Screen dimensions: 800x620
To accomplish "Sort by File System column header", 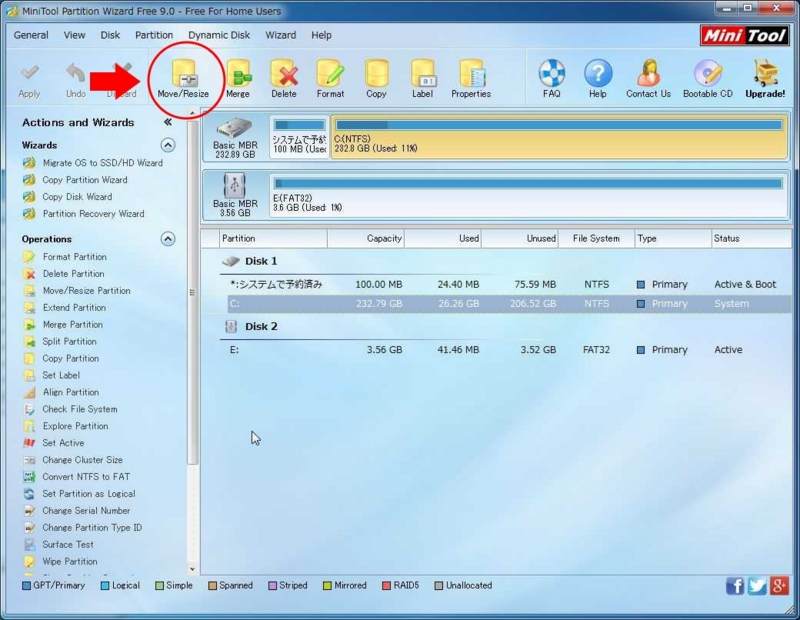I will tap(596, 238).
